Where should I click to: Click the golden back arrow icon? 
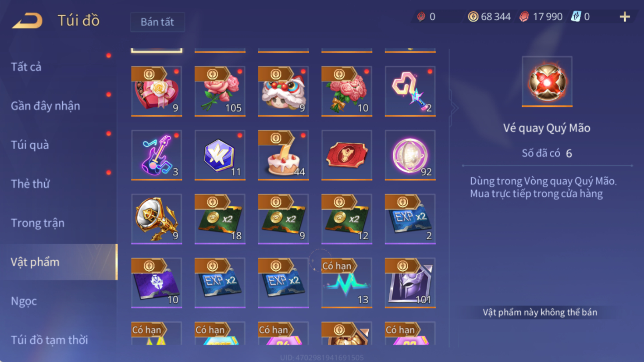click(27, 20)
